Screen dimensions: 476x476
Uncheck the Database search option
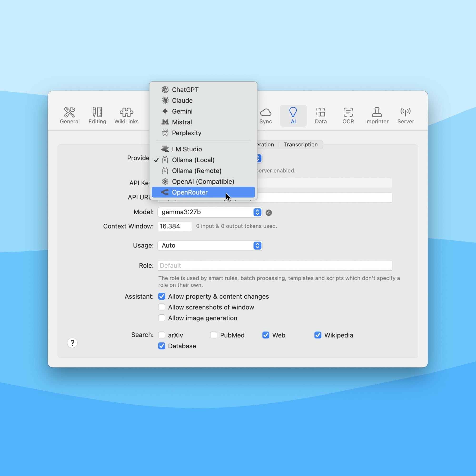[162, 346]
